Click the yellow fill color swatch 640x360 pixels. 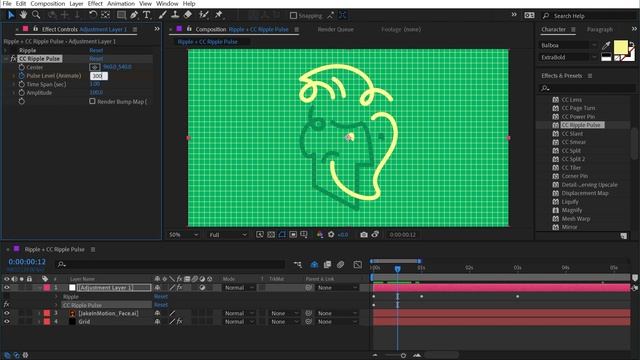point(620,47)
